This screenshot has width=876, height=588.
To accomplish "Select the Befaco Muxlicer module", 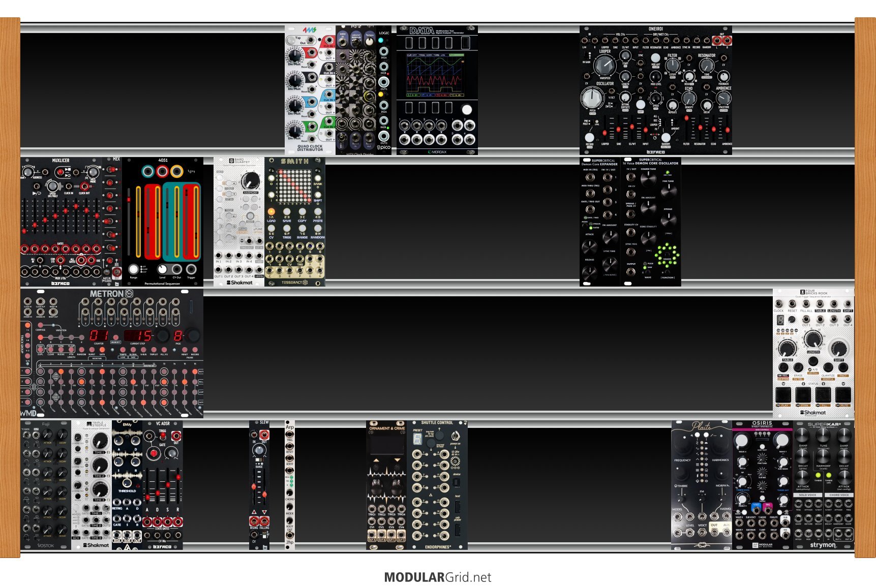I will coord(61,222).
